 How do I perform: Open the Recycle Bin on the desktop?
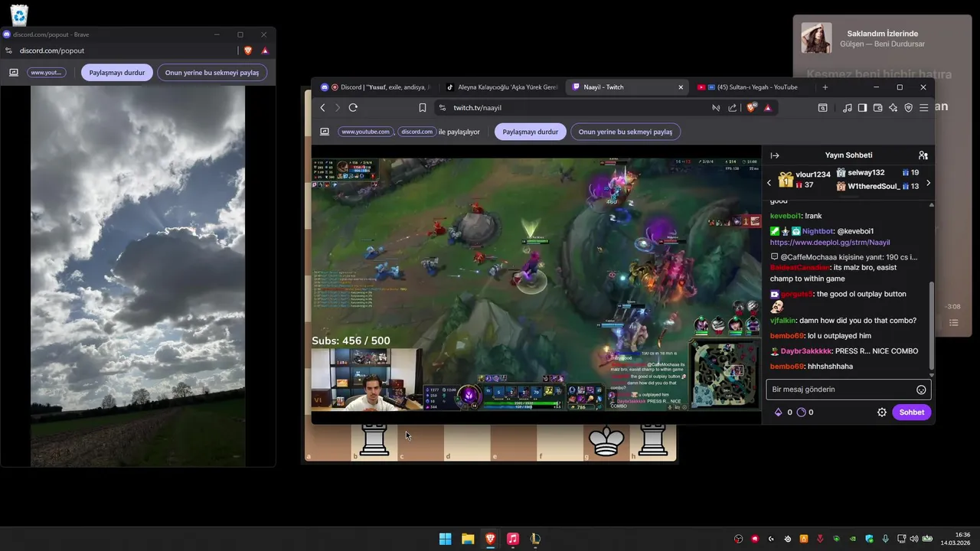19,15
